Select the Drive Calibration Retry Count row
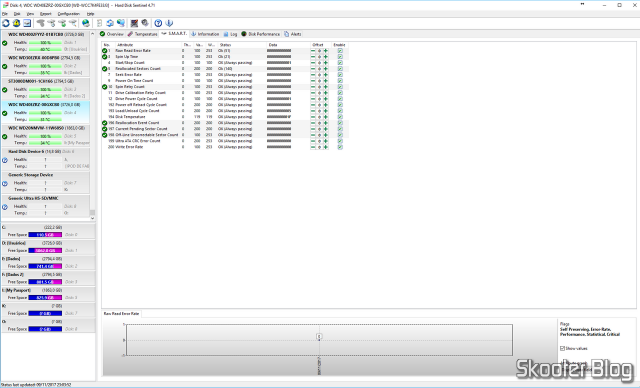Screen dimensions: 640x388 pyautogui.click(x=224, y=93)
